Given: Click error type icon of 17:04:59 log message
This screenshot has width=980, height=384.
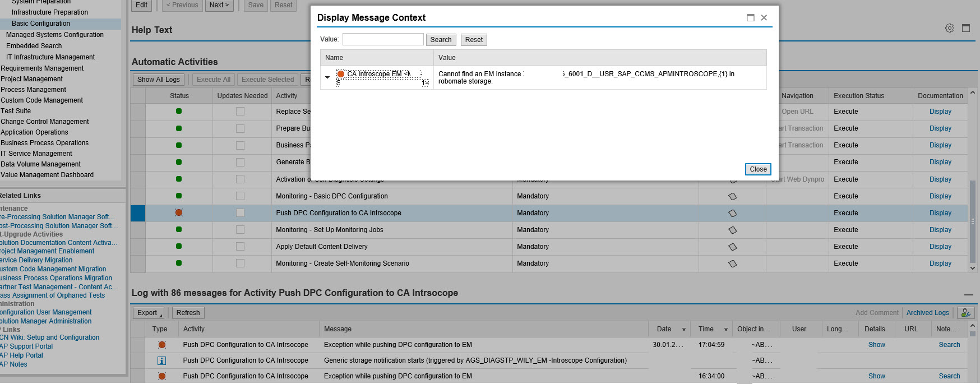Looking at the screenshot, I should (x=162, y=345).
